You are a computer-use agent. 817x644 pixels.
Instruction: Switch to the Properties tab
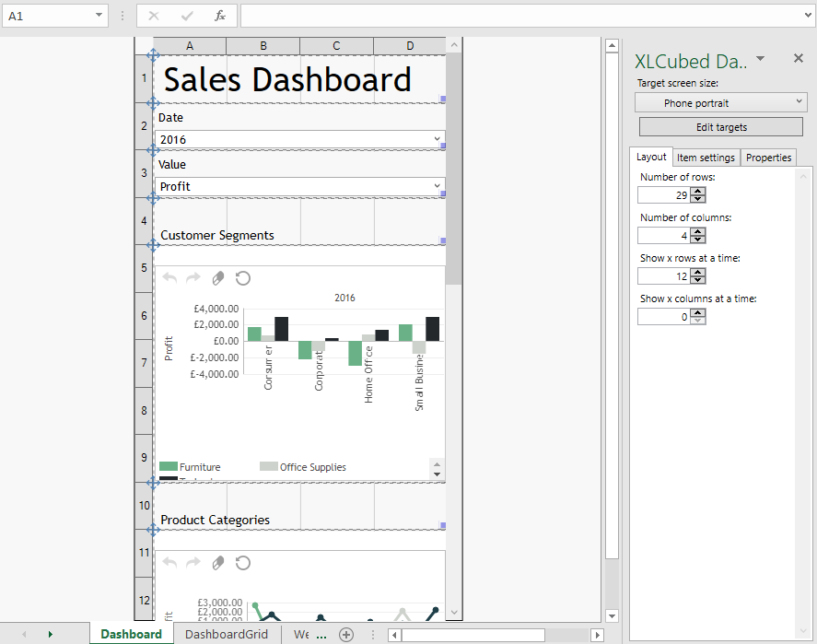point(768,157)
